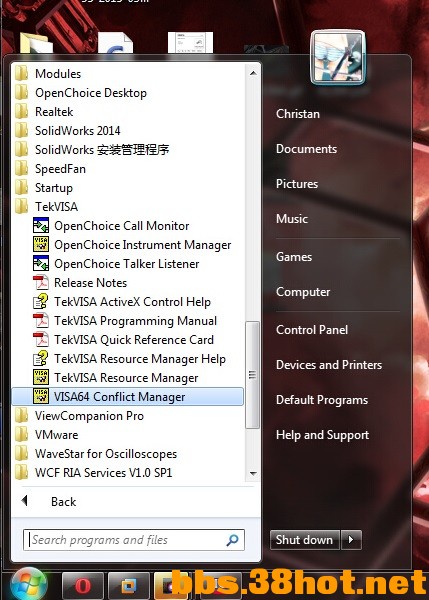Expand the Realtek program folder
The width and height of the screenshot is (429, 600).
(128, 112)
